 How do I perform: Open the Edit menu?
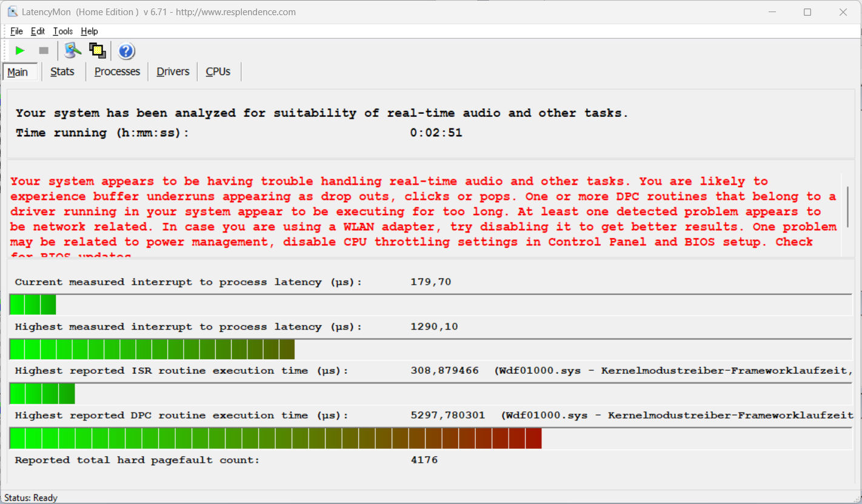pos(38,31)
